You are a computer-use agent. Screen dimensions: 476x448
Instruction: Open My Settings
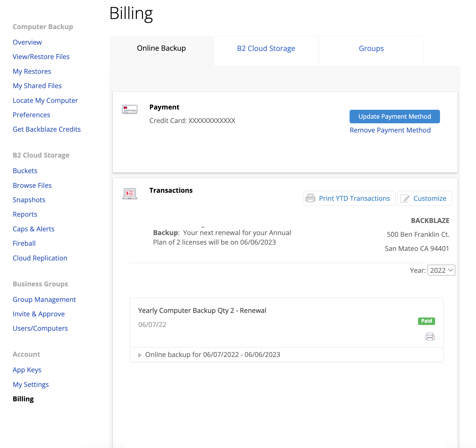pyautogui.click(x=31, y=385)
